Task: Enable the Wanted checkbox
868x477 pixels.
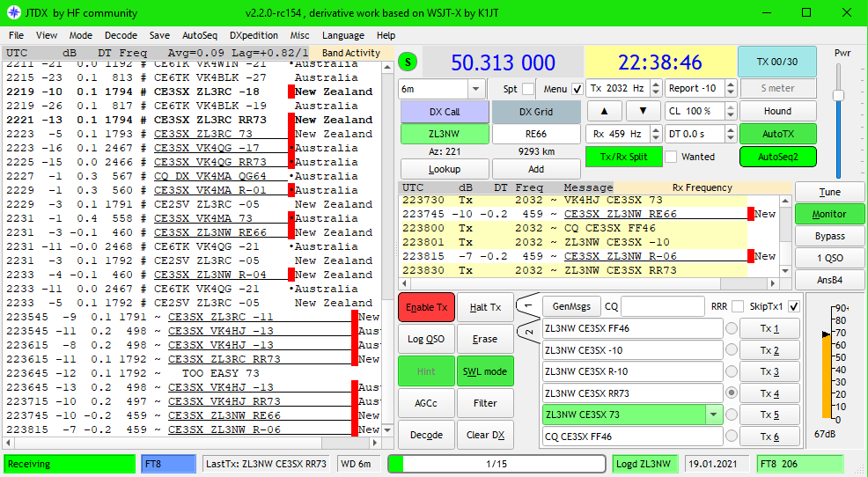Action: pos(671,157)
